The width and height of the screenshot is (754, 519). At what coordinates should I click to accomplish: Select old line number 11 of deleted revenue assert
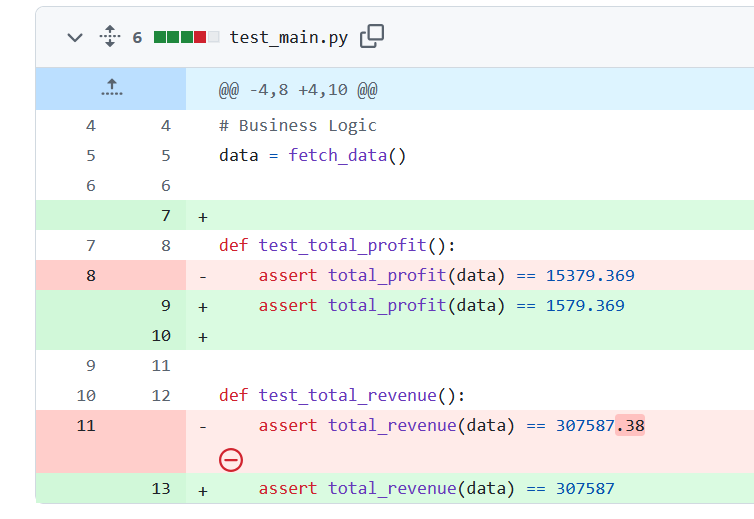pyautogui.click(x=86, y=425)
